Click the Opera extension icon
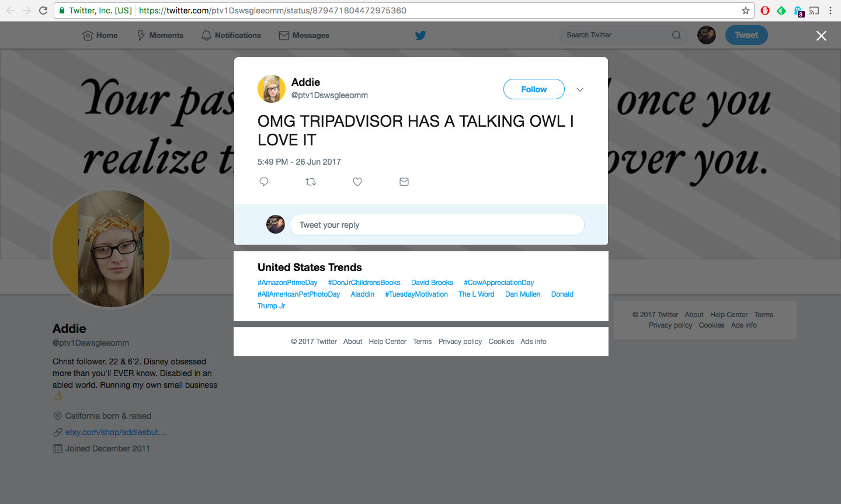Viewport: 841px width, 504px height. coord(765,11)
